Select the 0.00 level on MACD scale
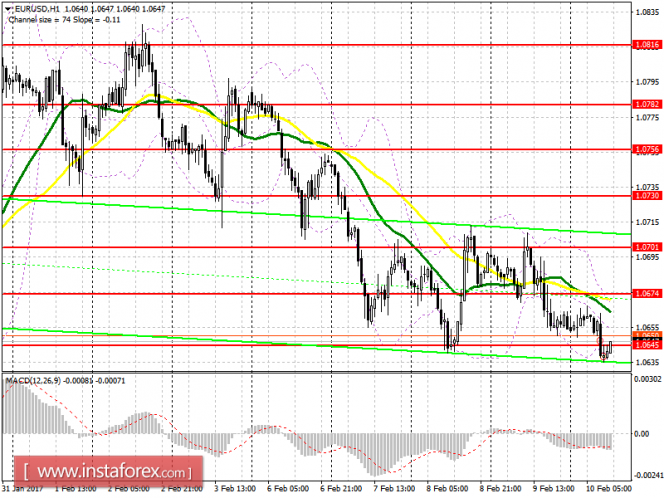 (x=642, y=434)
